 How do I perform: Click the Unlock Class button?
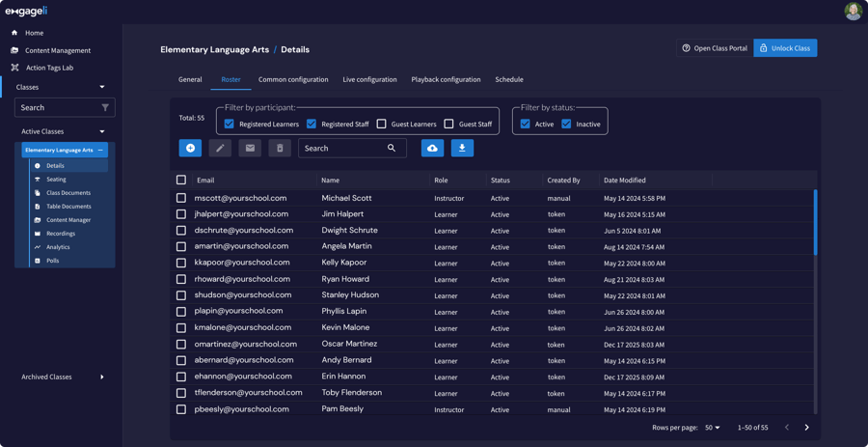(x=784, y=48)
